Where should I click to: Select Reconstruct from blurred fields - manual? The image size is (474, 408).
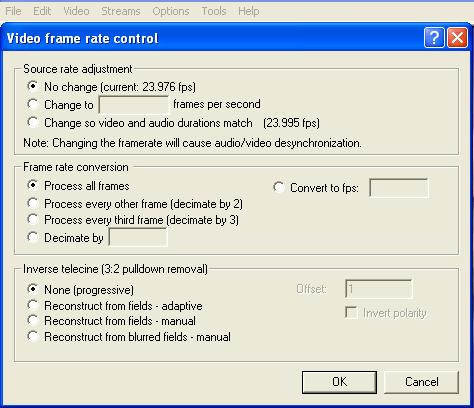click(x=33, y=336)
